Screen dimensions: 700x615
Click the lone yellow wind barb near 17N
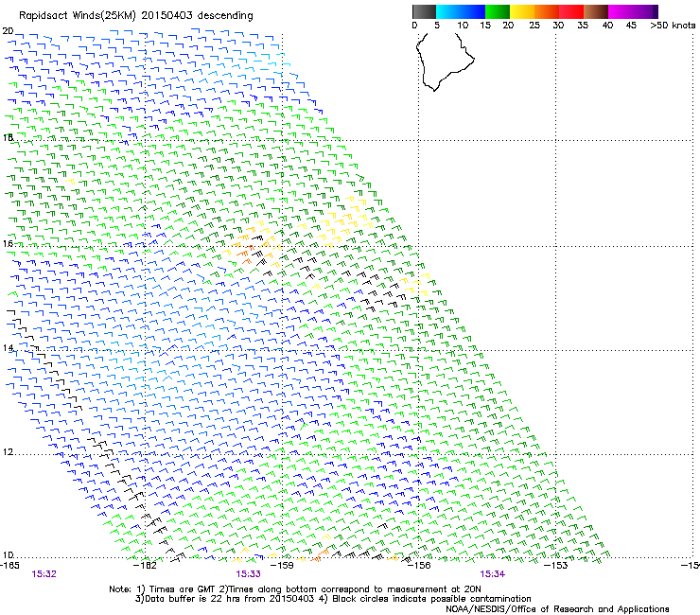point(70,181)
